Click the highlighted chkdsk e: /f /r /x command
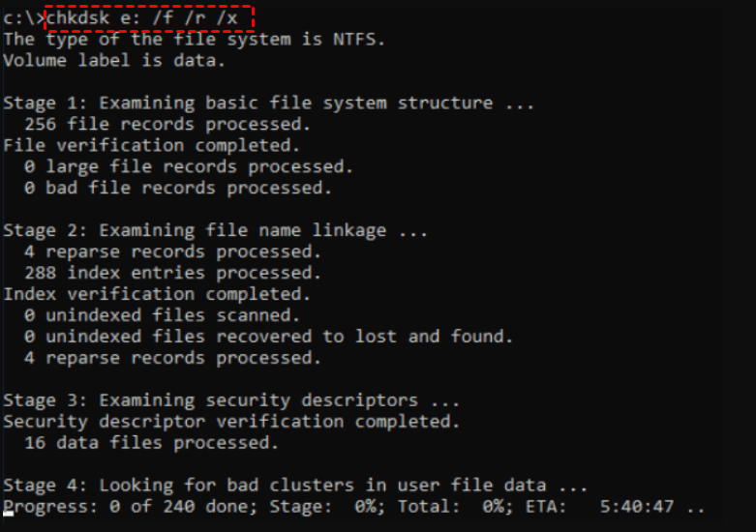The height and width of the screenshot is (532, 756). tap(150, 17)
